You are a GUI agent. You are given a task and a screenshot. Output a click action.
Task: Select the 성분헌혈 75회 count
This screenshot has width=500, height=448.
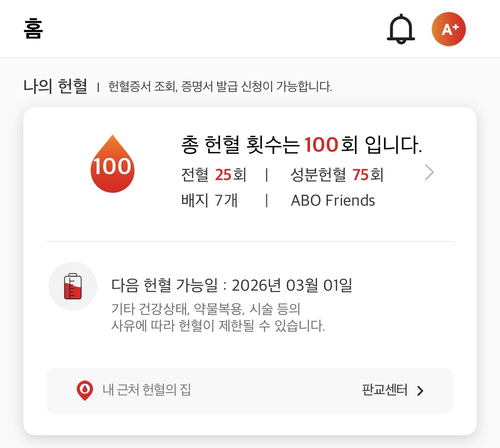[x=337, y=175]
